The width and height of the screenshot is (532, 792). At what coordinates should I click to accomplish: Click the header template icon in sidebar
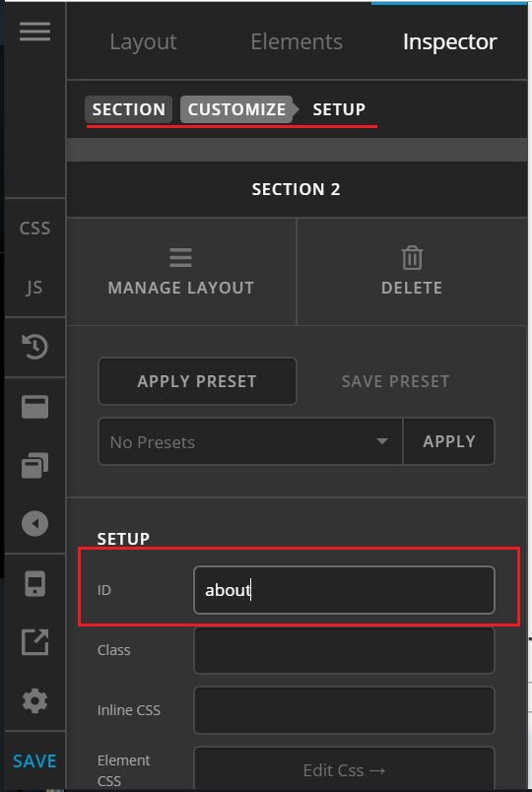34,407
